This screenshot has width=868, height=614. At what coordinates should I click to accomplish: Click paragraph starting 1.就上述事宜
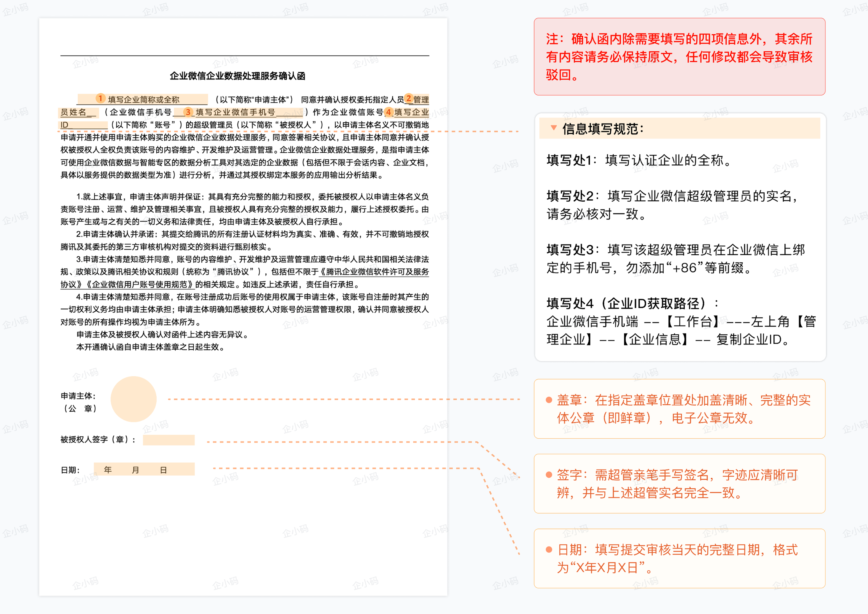(x=245, y=209)
